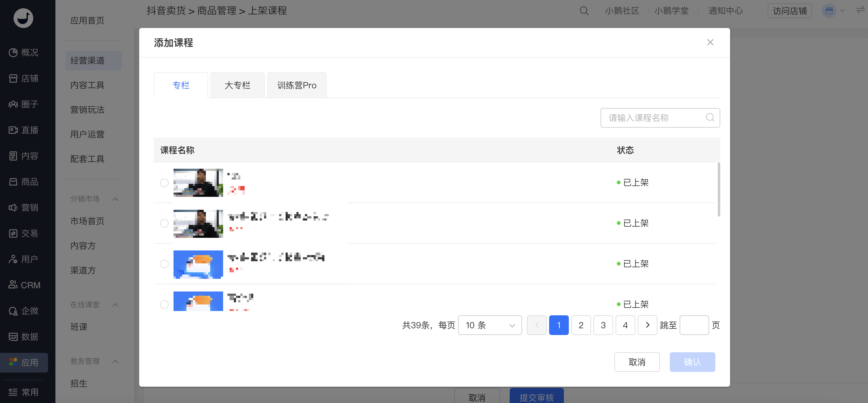The height and width of the screenshot is (403, 868).
Task: Click the logo at top of sidebar
Action: click(x=23, y=18)
